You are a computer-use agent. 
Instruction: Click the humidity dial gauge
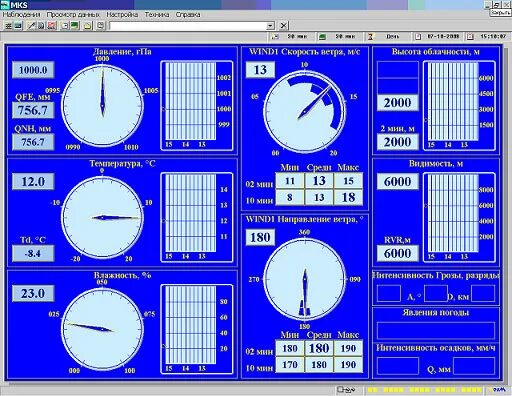[x=103, y=329]
